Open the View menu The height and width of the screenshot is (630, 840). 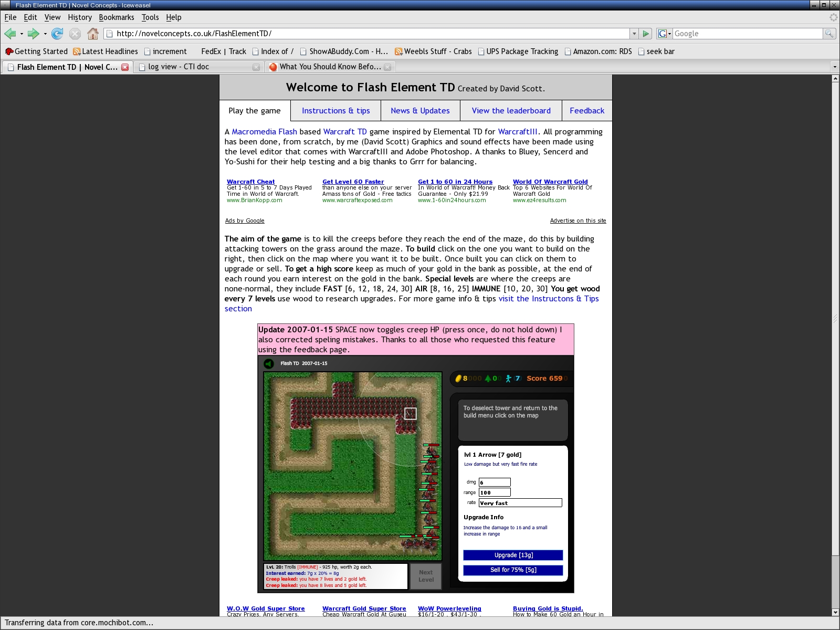click(x=52, y=17)
